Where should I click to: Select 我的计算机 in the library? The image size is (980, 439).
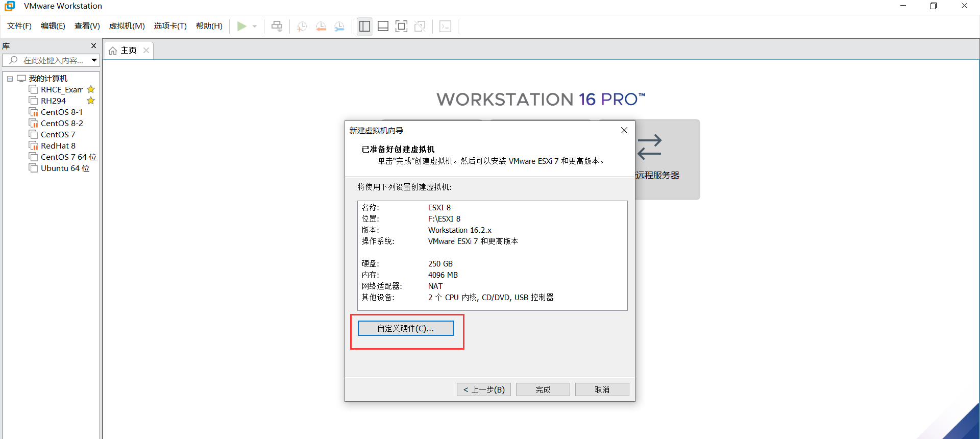[48, 79]
